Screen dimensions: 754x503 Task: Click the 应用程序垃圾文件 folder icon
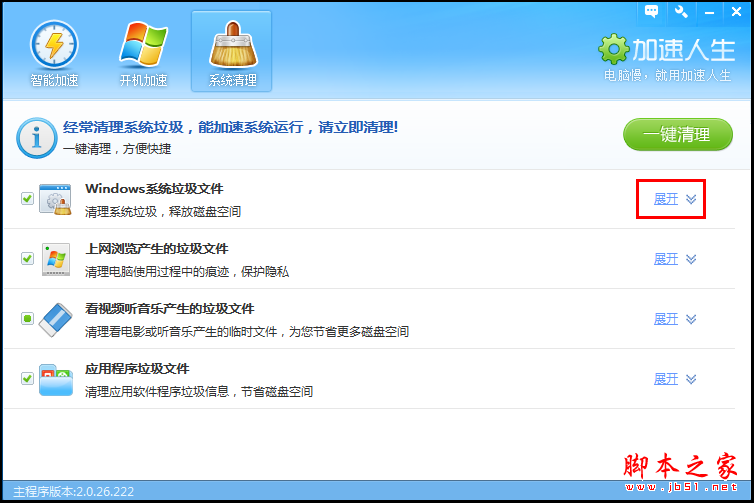tap(56, 380)
